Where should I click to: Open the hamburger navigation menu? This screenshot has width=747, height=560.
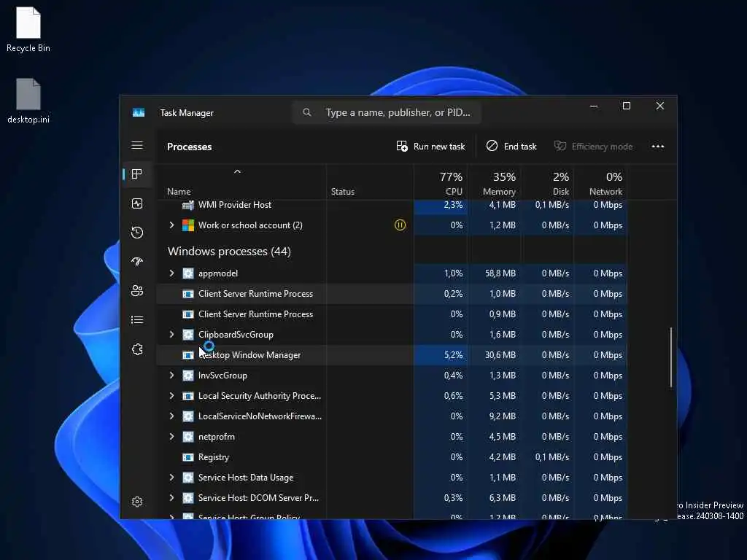[137, 145]
